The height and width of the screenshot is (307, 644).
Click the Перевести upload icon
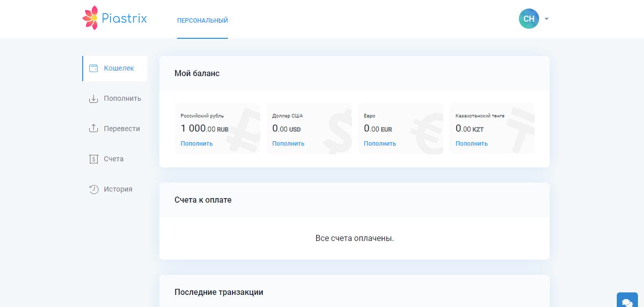93,129
